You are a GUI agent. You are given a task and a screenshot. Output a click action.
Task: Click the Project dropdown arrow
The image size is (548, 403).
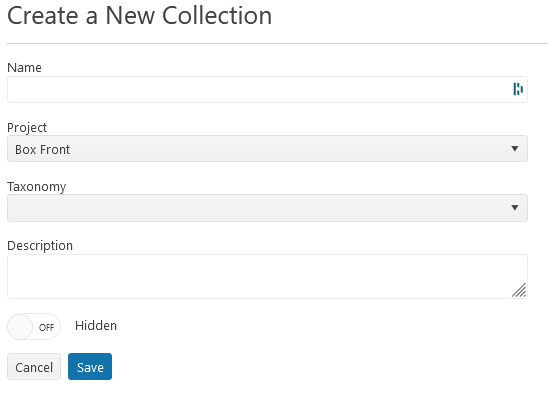(x=514, y=149)
